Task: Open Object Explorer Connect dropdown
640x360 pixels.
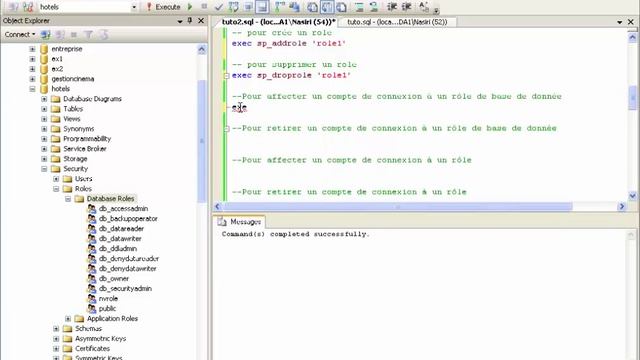Action: tap(20, 35)
